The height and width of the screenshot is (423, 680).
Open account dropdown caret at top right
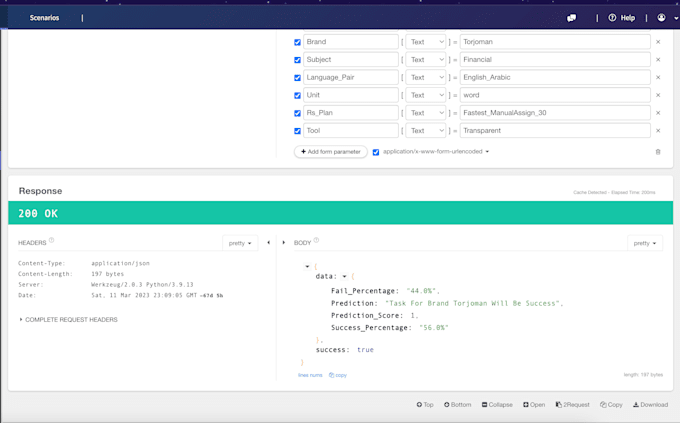point(676,18)
